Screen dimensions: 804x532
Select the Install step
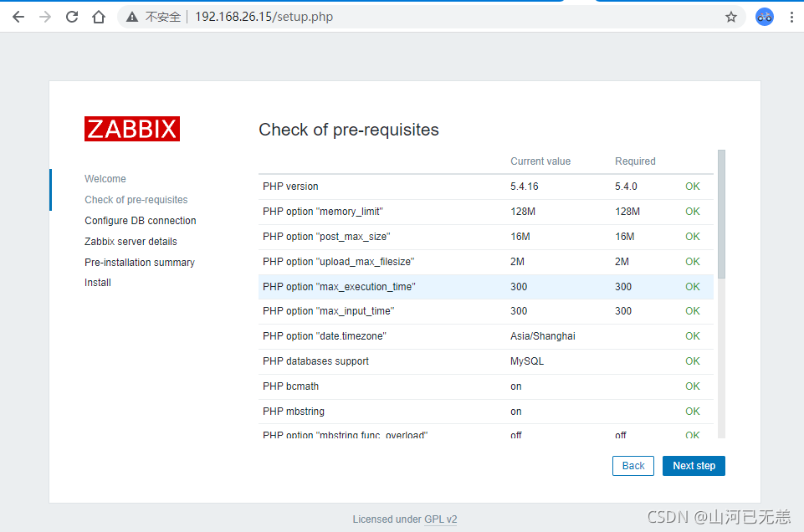click(x=97, y=283)
